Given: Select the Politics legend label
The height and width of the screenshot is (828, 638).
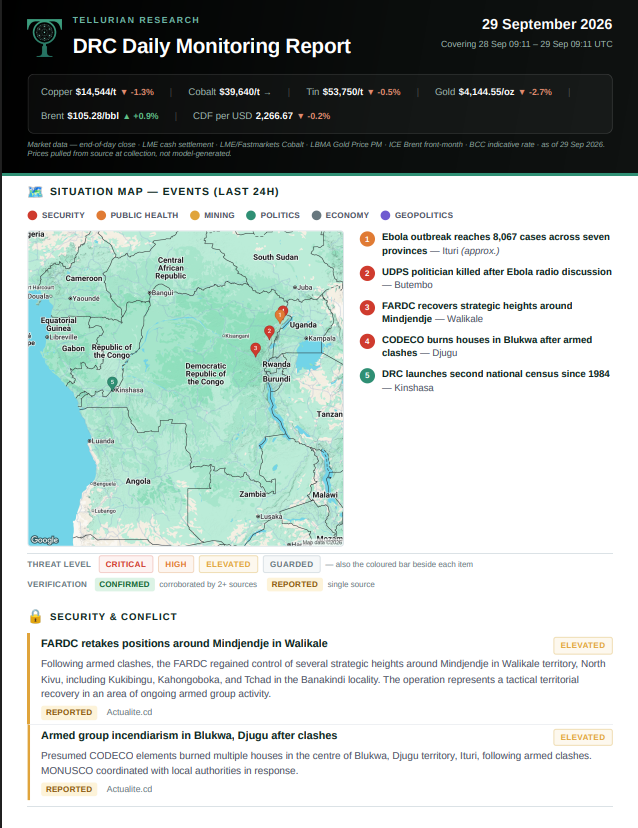Looking at the screenshot, I should coord(280,215).
